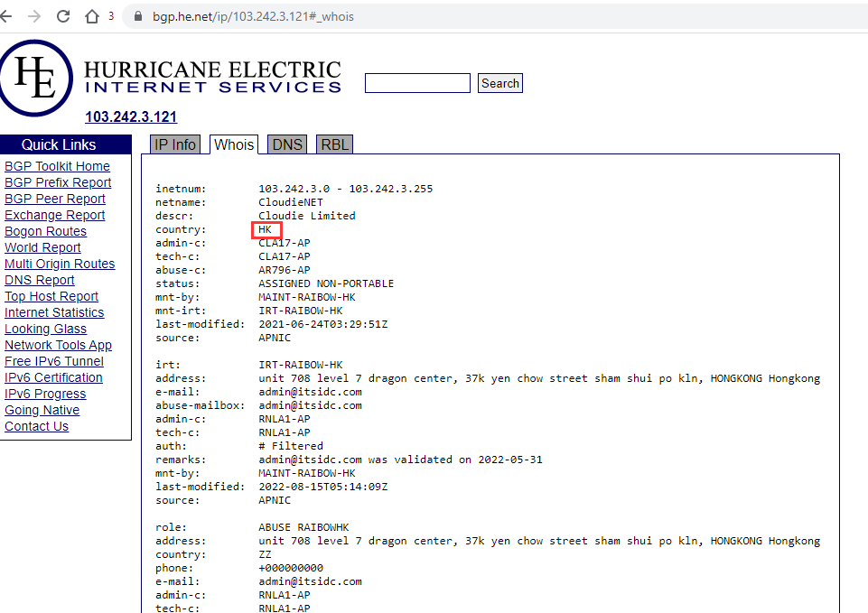The height and width of the screenshot is (613, 868).
Task: Select the inetnum range 103.242.3.0 - 103.242.3.255
Action: 345,189
